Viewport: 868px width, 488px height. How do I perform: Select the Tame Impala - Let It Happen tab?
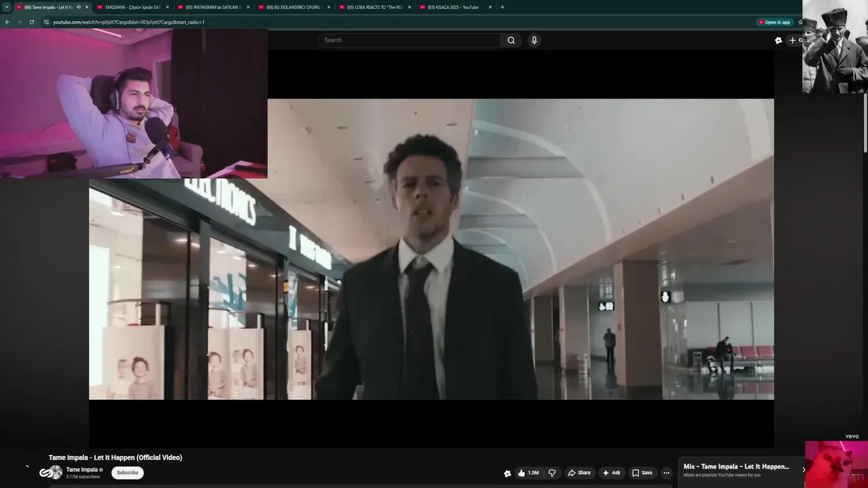click(47, 7)
